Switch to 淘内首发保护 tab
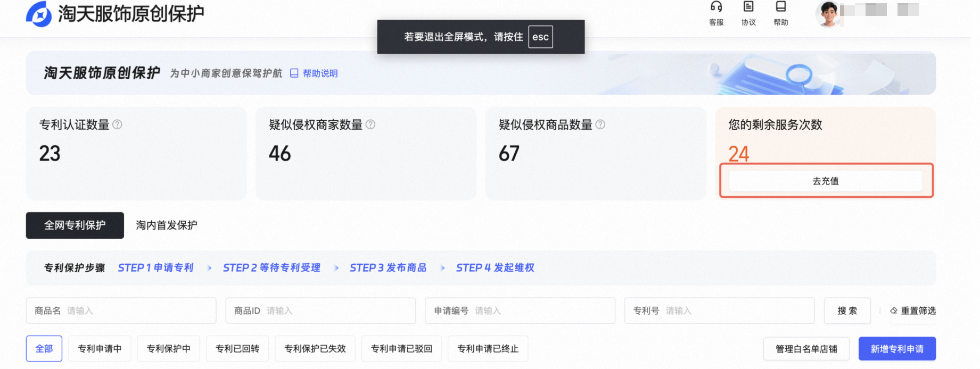Screen dimensions: 980x369 tap(167, 225)
